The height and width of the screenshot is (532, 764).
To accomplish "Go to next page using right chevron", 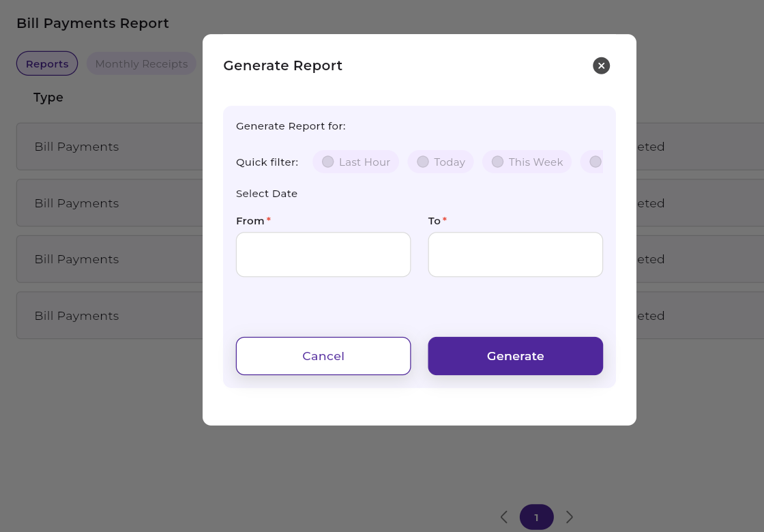I will 570,517.
